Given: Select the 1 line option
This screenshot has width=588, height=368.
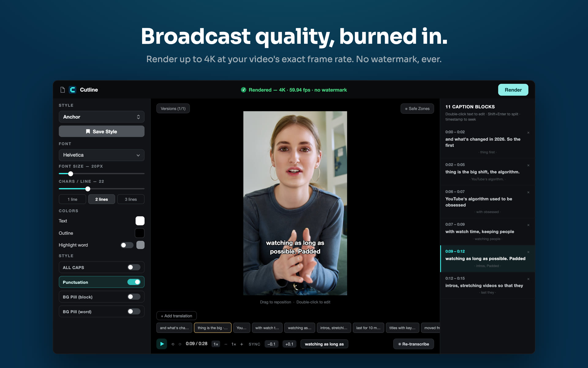Looking at the screenshot, I should (72, 199).
